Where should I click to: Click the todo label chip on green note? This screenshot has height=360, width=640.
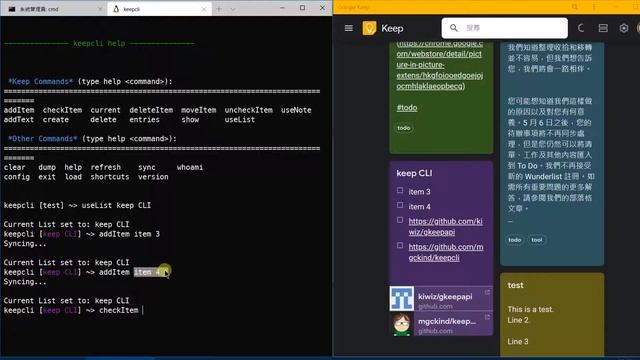(404, 128)
